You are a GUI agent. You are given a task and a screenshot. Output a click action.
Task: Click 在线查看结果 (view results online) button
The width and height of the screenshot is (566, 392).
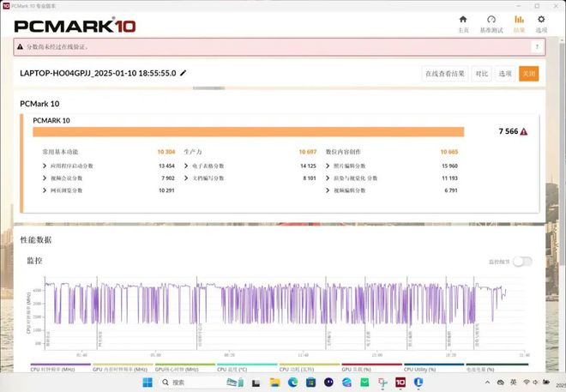tap(445, 74)
